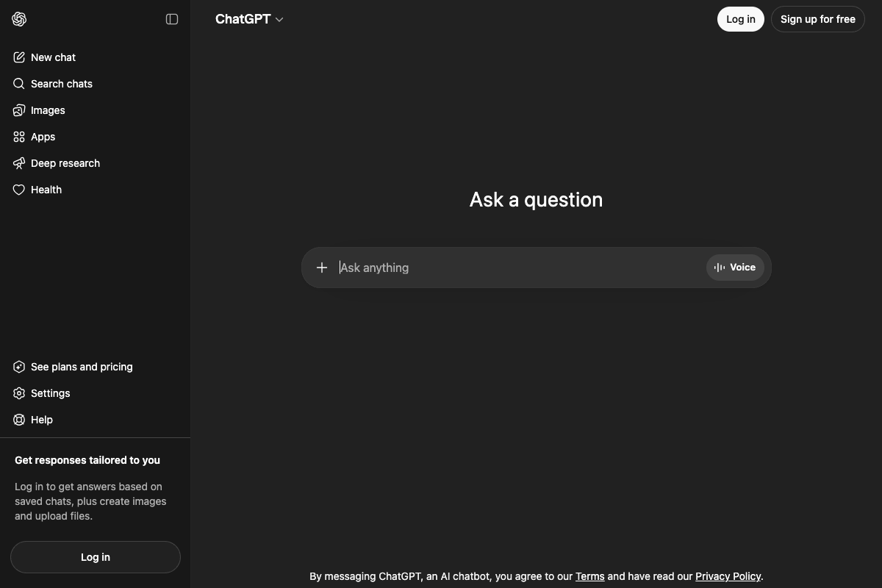Click the sidebar bottom Log in button
Image resolution: width=882 pixels, height=588 pixels.
coord(96,557)
